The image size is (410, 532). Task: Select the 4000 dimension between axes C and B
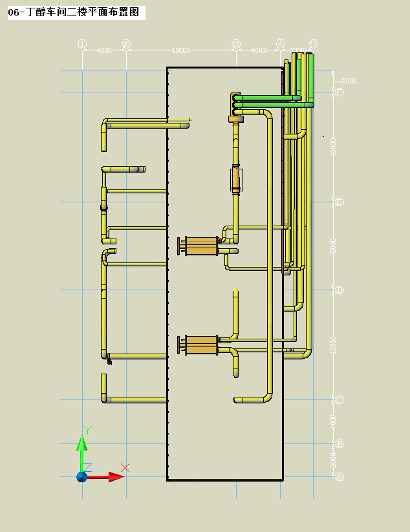point(333,421)
